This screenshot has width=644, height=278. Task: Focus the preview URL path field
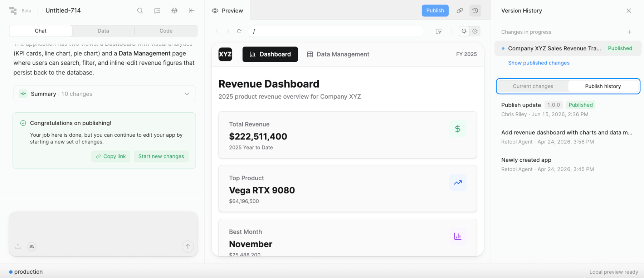tap(336, 31)
